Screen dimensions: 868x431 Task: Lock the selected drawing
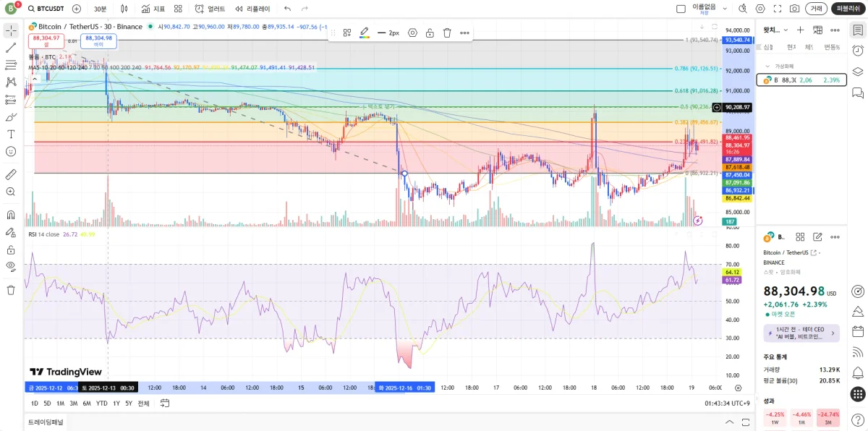(x=430, y=33)
